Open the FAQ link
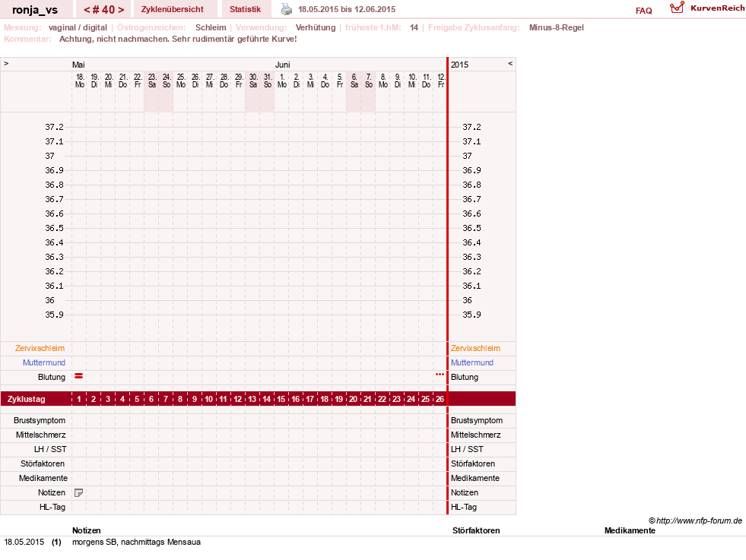Screen dimensions: 746x560 click(x=643, y=11)
